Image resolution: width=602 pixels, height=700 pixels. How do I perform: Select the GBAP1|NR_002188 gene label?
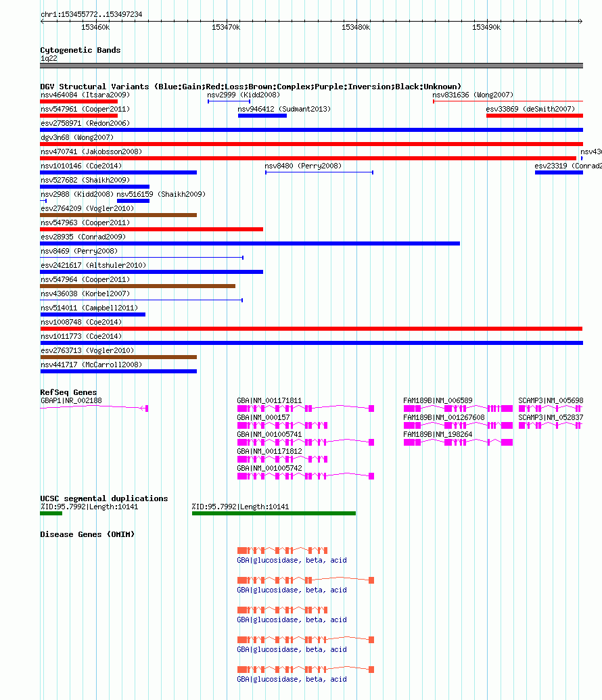pyautogui.click(x=71, y=400)
